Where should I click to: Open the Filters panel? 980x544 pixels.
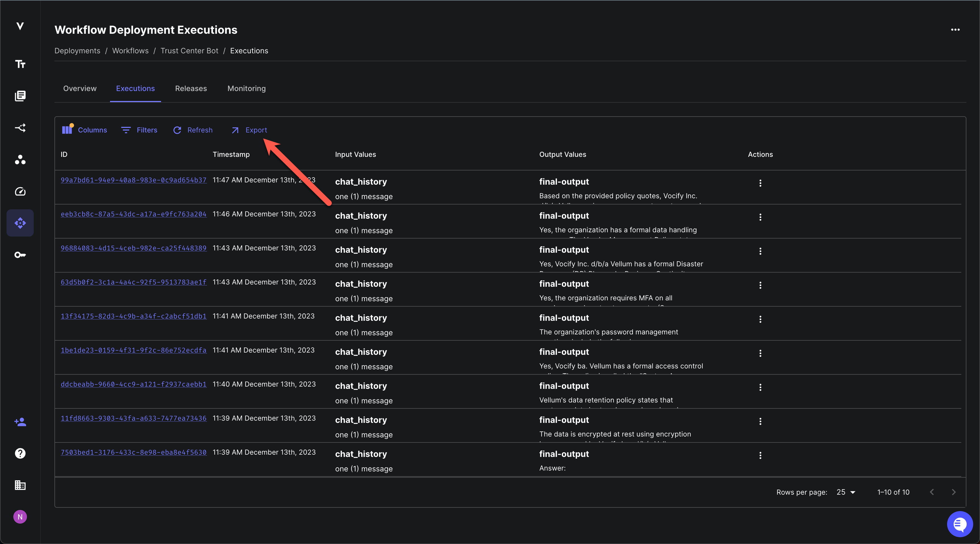click(139, 130)
